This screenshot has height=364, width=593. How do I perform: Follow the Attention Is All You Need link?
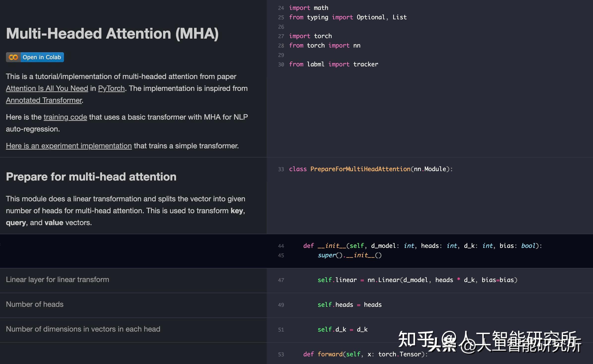[47, 88]
